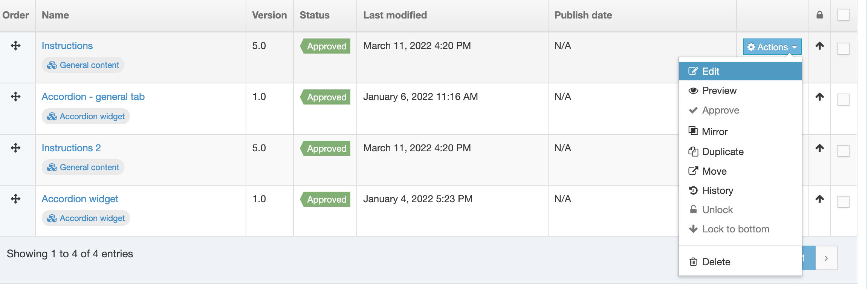
Task: Select checkbox for Accordion widget row
Action: click(843, 202)
